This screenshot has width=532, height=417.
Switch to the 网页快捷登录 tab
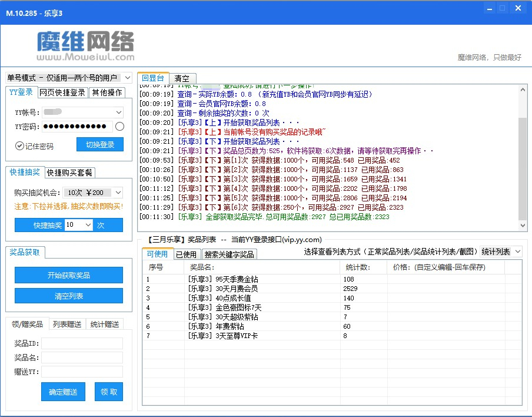coord(62,92)
